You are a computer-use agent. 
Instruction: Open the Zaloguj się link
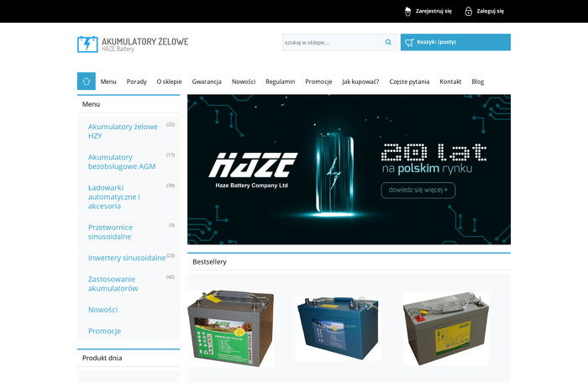(490, 11)
